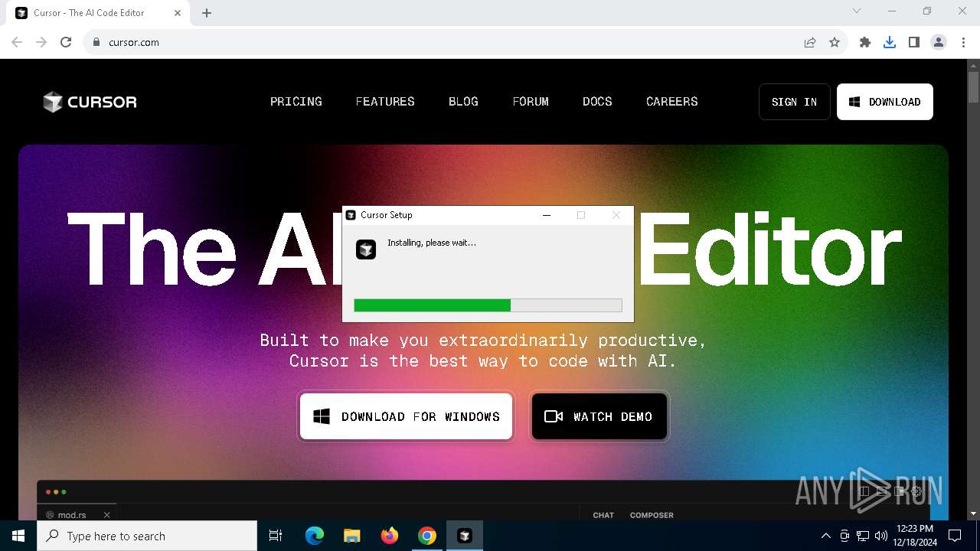Open the clock showing 12:23 PM
980x551 pixels.
(915, 536)
